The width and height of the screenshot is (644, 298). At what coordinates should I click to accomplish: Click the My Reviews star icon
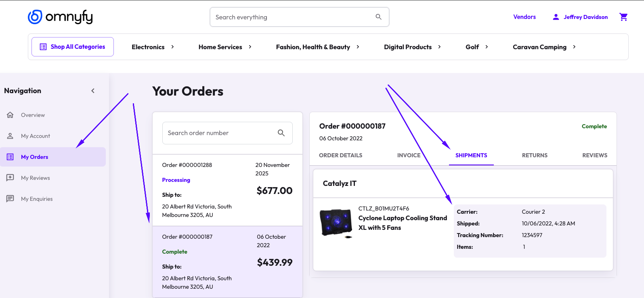(10, 178)
